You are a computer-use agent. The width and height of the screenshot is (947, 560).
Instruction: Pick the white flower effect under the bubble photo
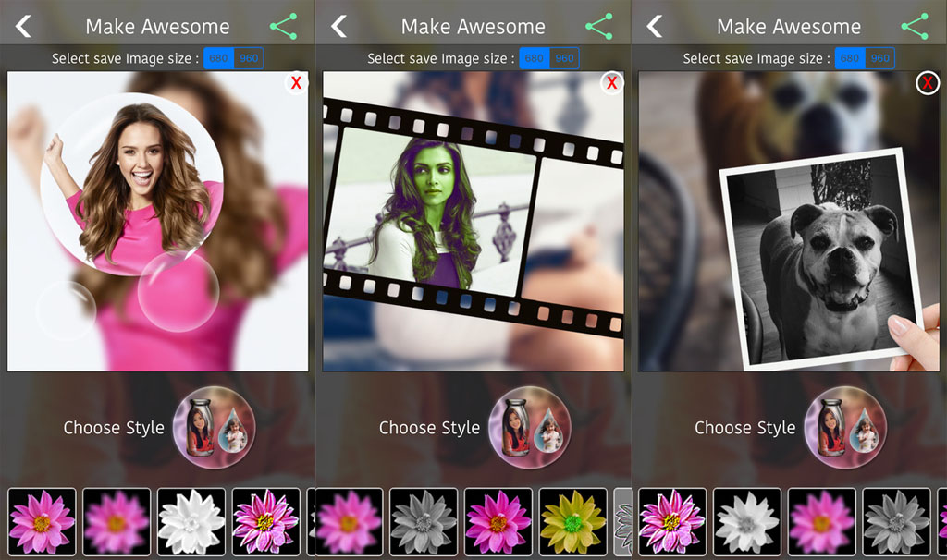[191, 521]
